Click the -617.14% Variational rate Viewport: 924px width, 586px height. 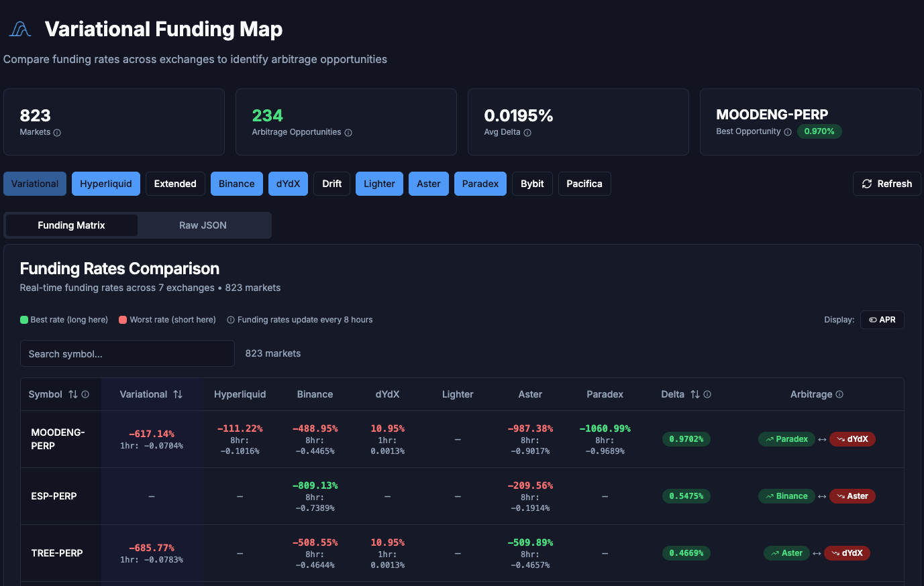(x=152, y=434)
